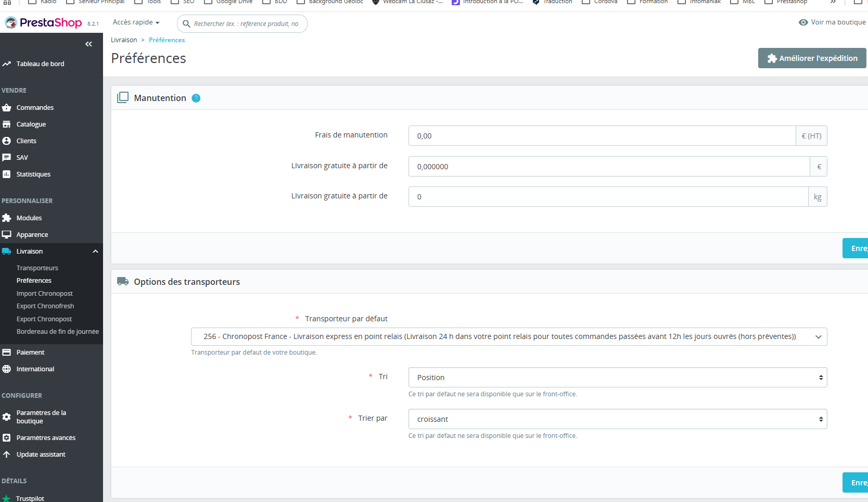Open the Accès rapide dropdown
The width and height of the screenshot is (868, 502).
136,22
